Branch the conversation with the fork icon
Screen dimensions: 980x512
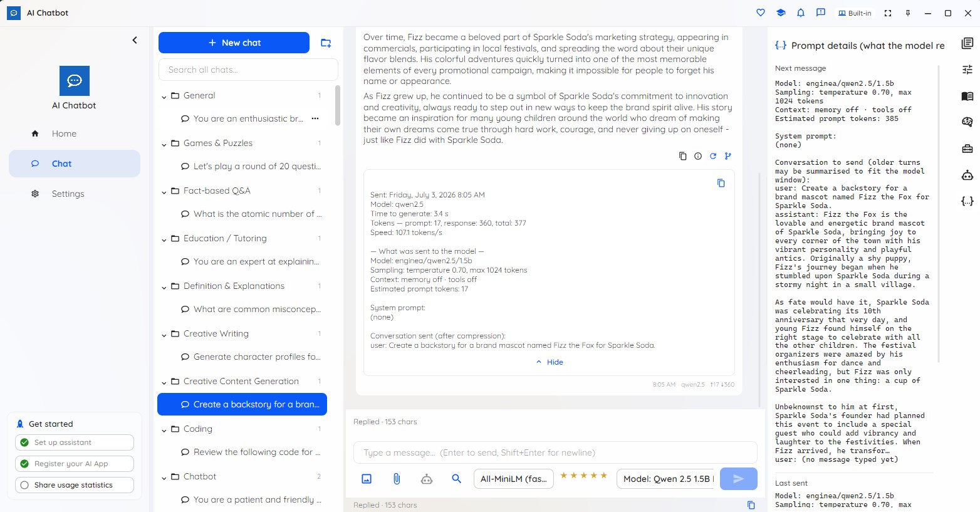pos(728,156)
